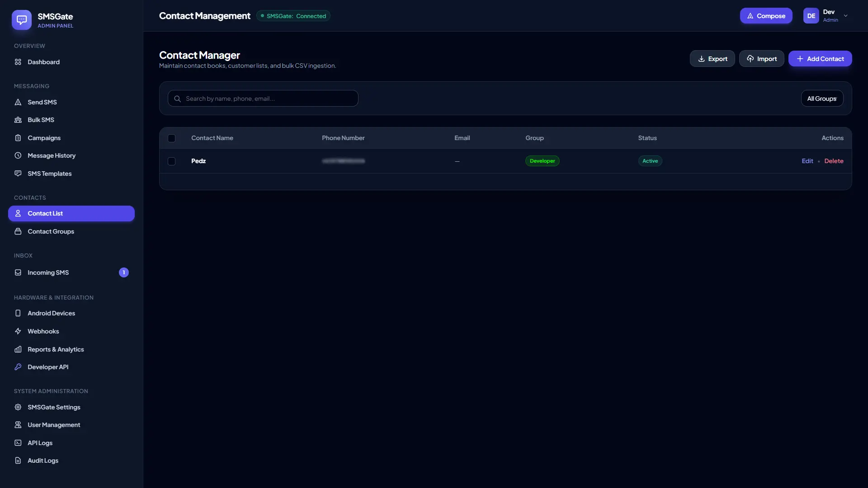The width and height of the screenshot is (868, 488).
Task: Open Audit Logs
Action: point(71,460)
